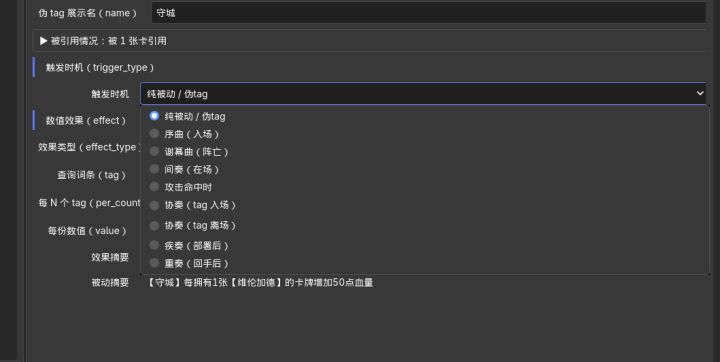Click the 查询词条 (tag) label

pos(91,175)
